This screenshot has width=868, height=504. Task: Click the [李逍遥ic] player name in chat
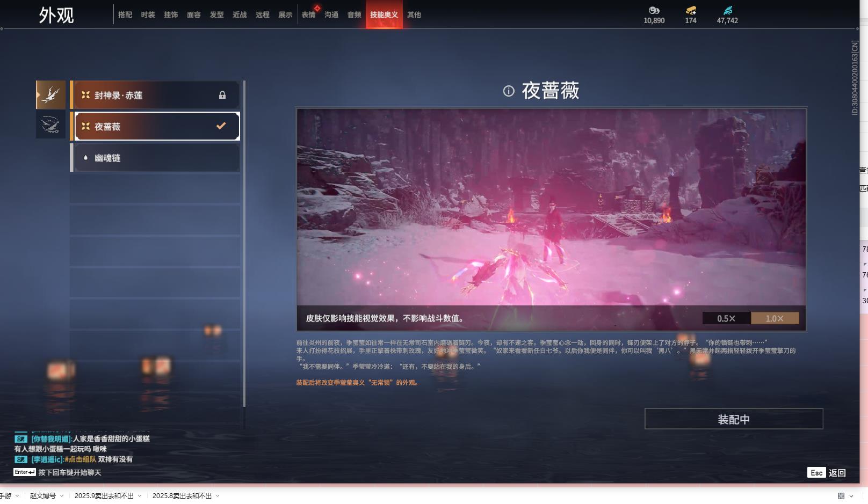(x=47, y=459)
